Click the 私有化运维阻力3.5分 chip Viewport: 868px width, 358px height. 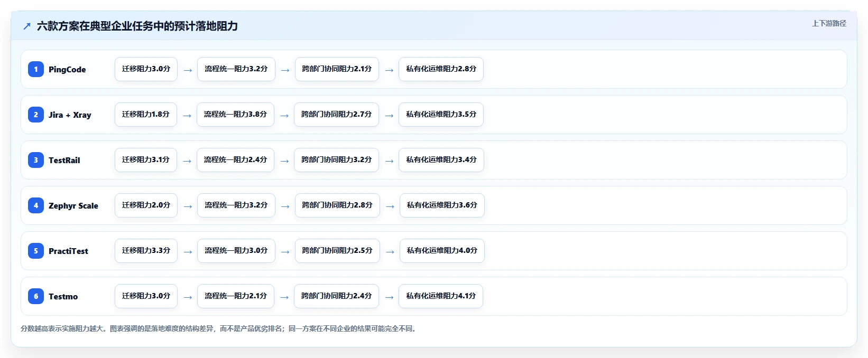[441, 115]
